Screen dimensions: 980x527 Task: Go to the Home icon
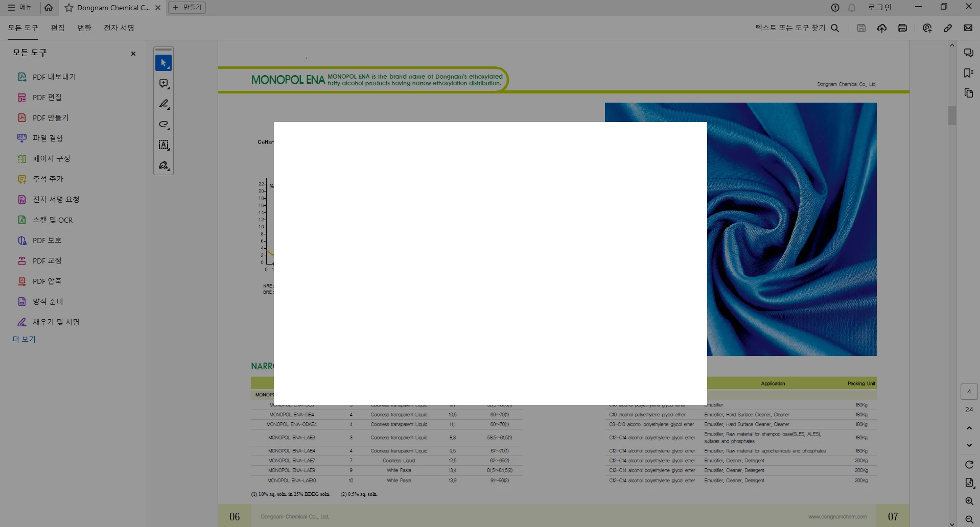coord(49,8)
